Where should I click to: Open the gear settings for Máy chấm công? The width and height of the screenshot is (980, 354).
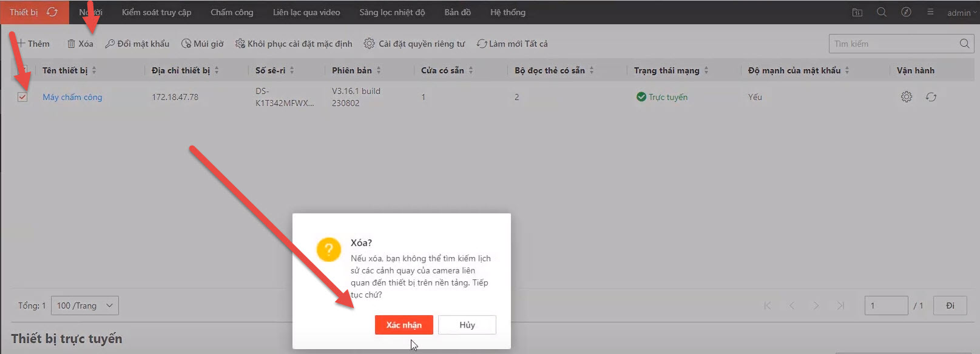906,97
